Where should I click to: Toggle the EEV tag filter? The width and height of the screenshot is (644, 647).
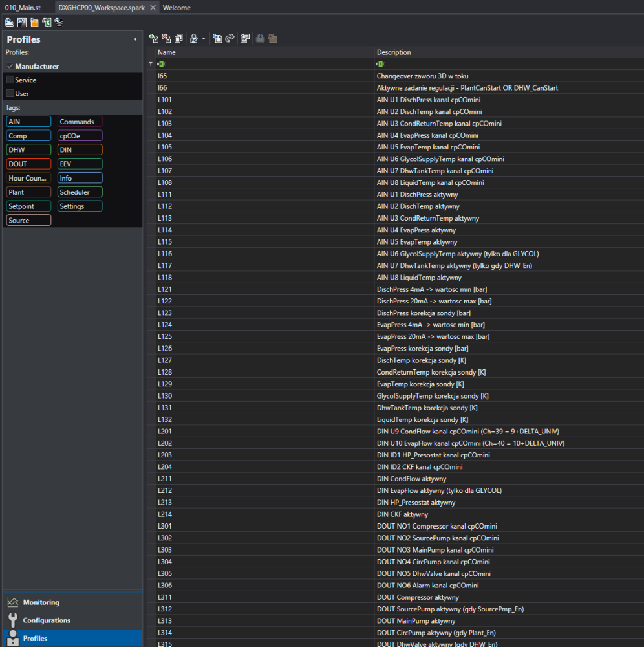80,164
